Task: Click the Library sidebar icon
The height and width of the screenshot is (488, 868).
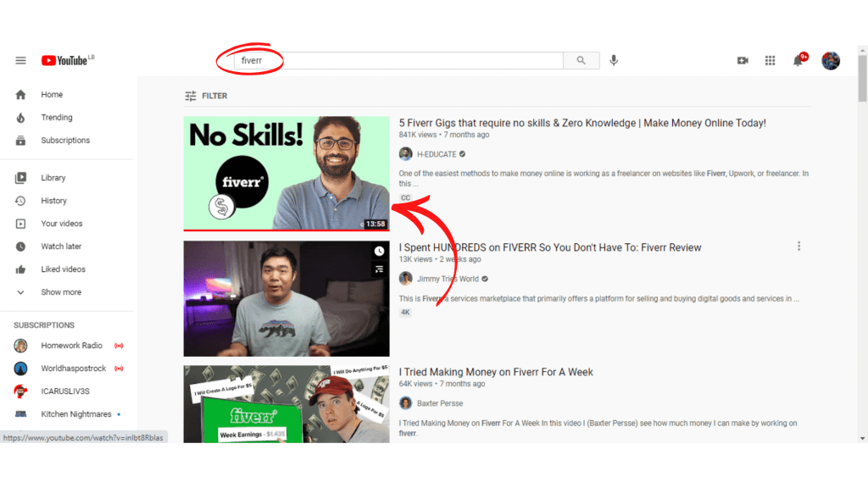Action: (20, 178)
